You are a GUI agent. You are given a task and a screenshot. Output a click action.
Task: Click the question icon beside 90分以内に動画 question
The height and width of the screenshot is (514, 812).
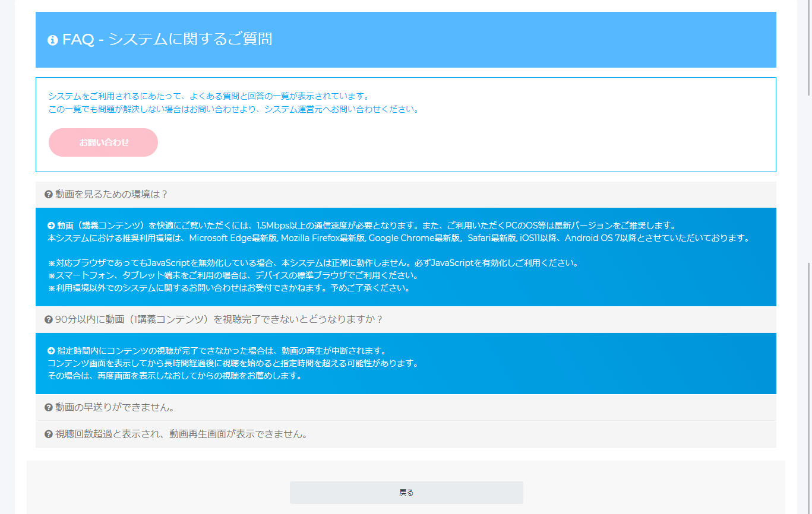tap(49, 320)
